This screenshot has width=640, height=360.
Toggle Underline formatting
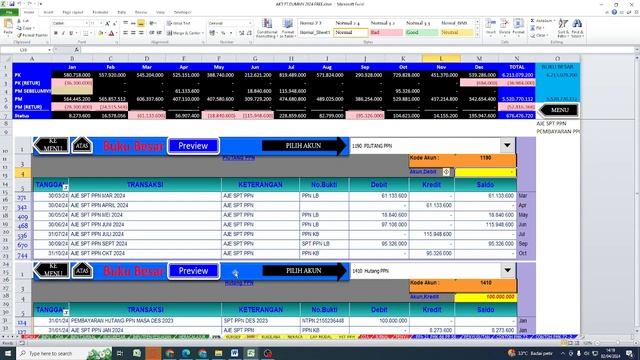pos(71,33)
